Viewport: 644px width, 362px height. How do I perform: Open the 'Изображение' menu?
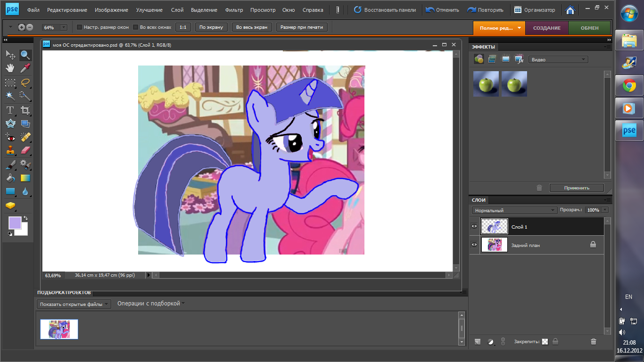click(x=111, y=10)
